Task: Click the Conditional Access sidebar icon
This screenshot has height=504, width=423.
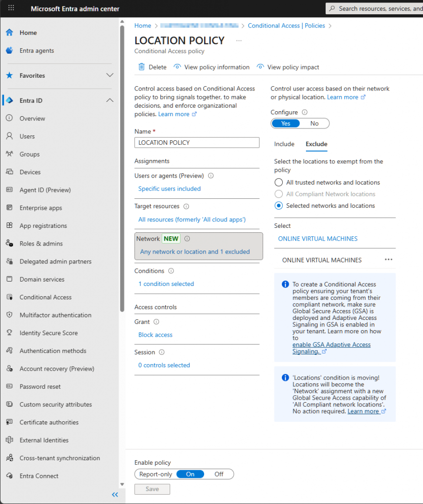Action: point(9,297)
